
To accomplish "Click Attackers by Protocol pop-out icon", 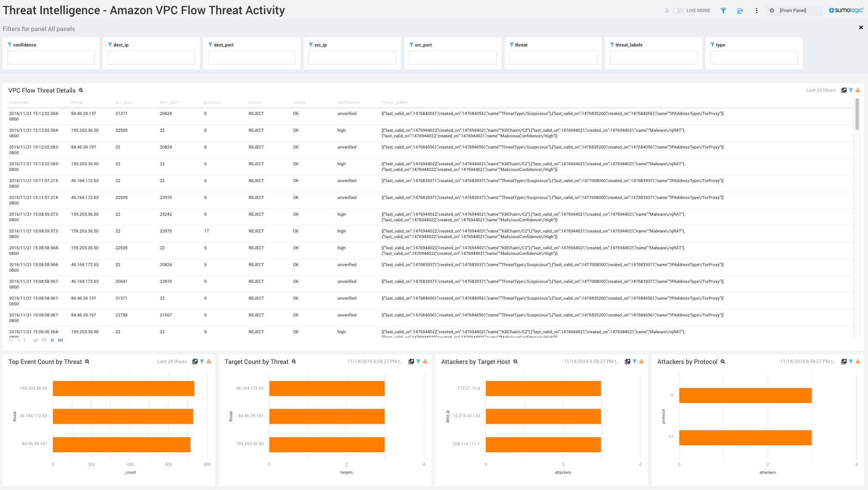I will click(844, 362).
